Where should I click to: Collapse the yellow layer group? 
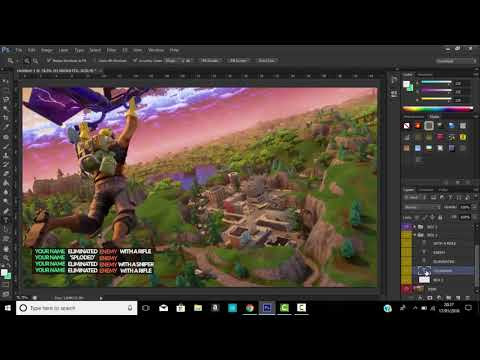click(415, 235)
